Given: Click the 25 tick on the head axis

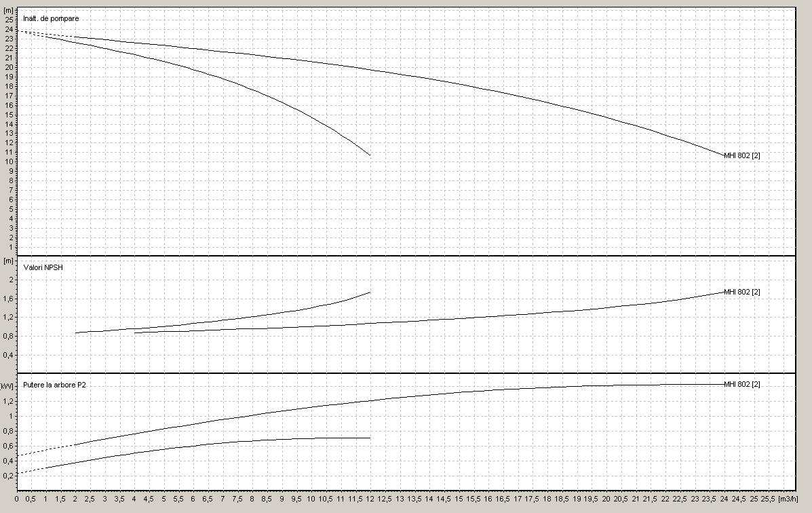Looking at the screenshot, I should [9, 20].
